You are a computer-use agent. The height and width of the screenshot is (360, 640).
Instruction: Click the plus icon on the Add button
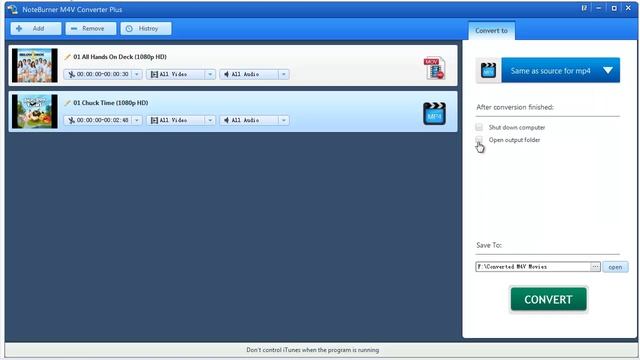[19, 29]
